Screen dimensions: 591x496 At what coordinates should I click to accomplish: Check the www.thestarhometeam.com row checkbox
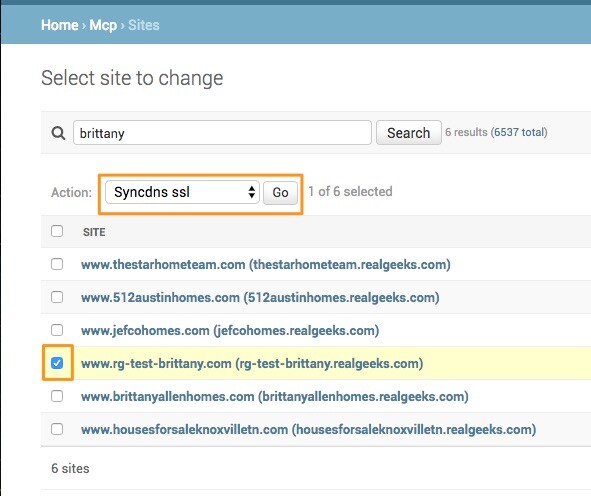point(57,264)
